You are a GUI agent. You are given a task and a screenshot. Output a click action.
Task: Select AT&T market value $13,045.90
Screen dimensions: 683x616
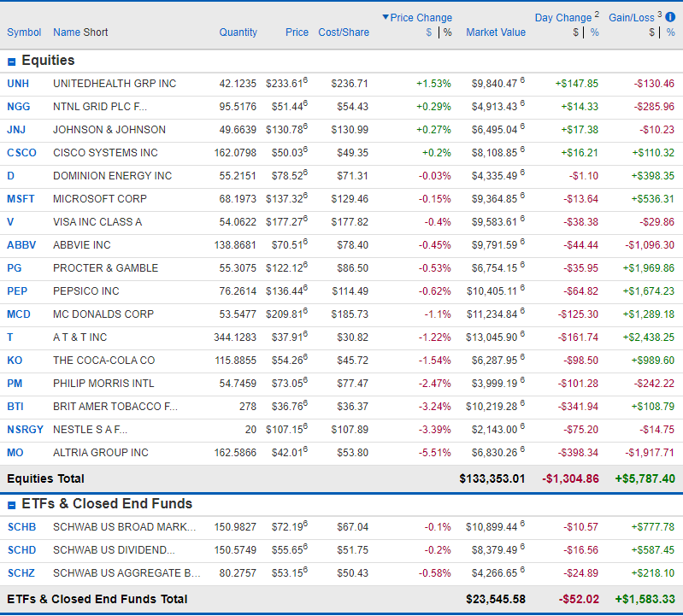[x=492, y=337]
